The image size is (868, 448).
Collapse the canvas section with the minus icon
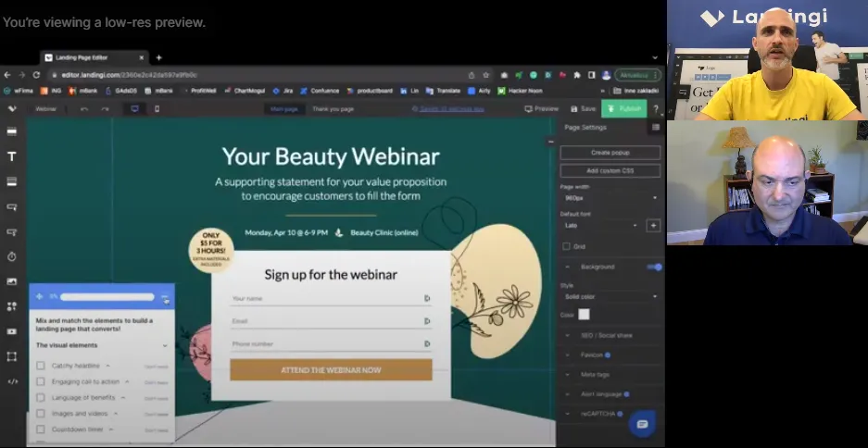coord(551,143)
